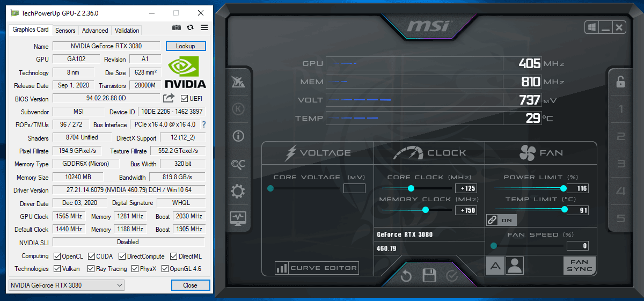This screenshot has width=644, height=301.
Task: Click the NVIDIA logo in GPU-Z
Action: click(185, 72)
